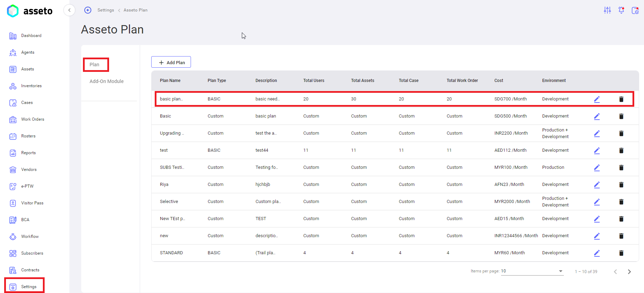Click the Add Plan button
644x293 pixels.
coord(171,62)
